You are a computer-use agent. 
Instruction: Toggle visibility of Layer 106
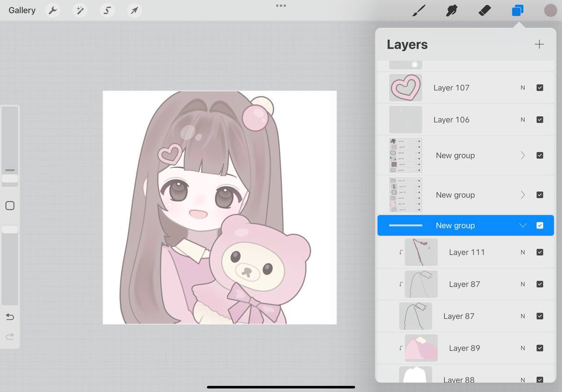[540, 119]
